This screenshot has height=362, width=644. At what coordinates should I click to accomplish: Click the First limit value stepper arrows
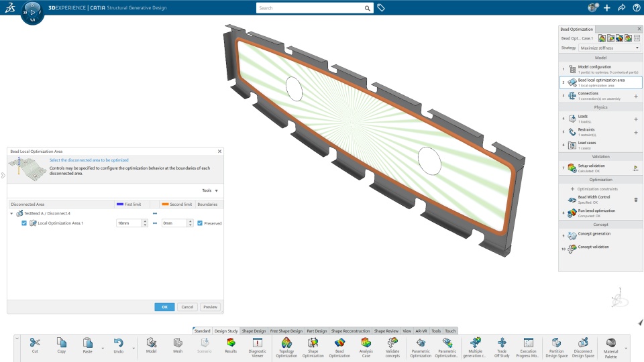pyautogui.click(x=145, y=223)
